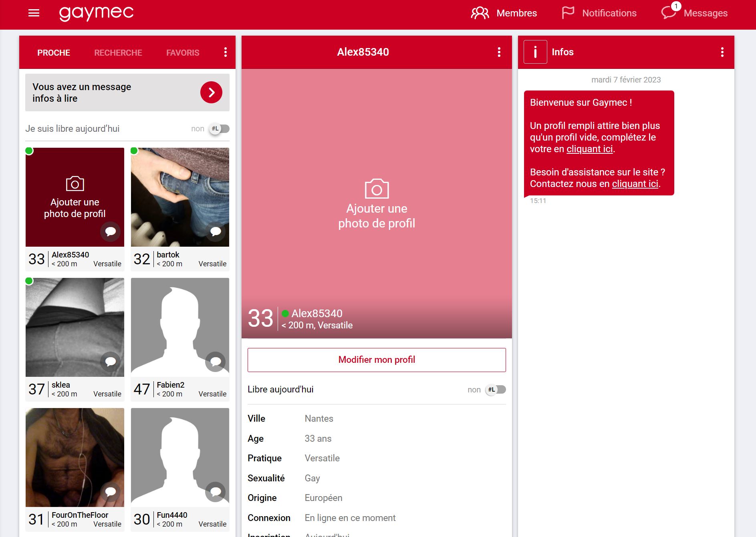The width and height of the screenshot is (756, 537).
Task: Click the 'Européen' origin value
Action: (323, 498)
